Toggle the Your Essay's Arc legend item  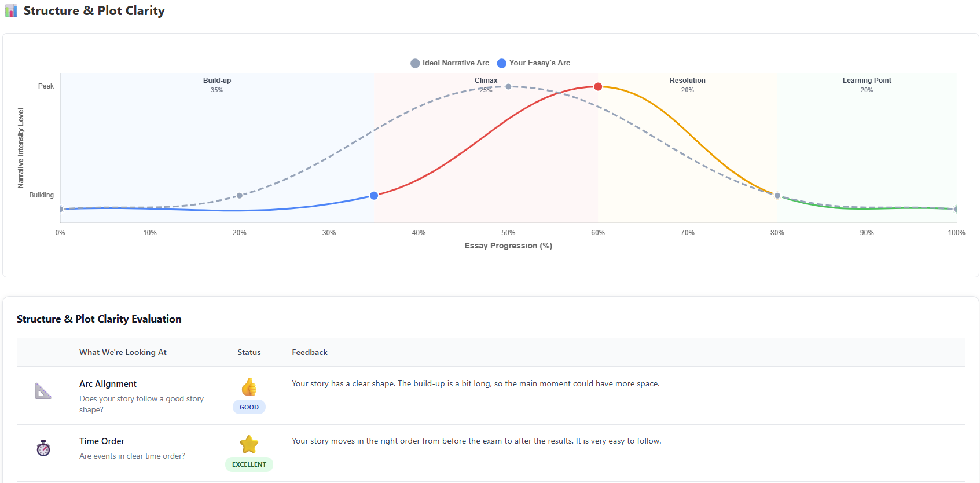coord(534,63)
